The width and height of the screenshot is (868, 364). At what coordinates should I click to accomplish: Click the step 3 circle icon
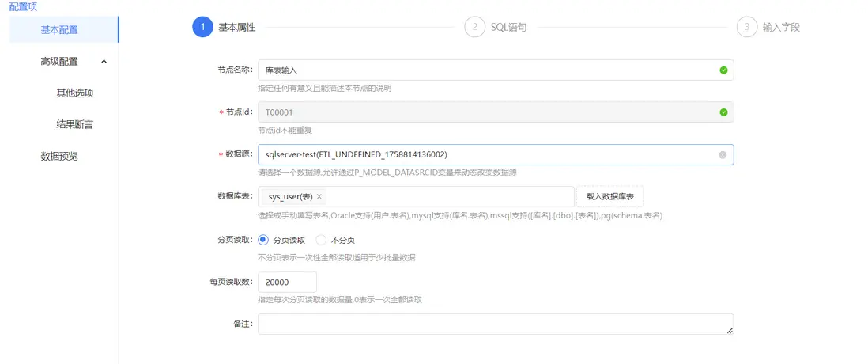pyautogui.click(x=747, y=27)
